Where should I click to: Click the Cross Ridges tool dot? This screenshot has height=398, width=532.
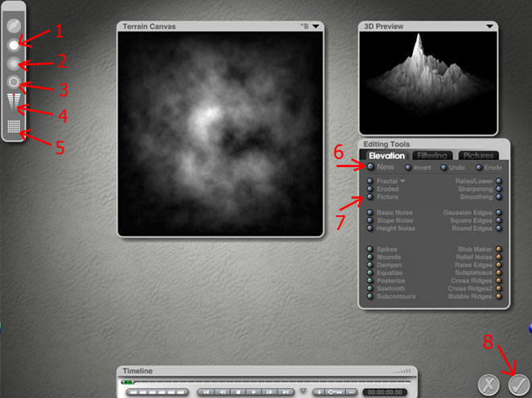pos(499,281)
